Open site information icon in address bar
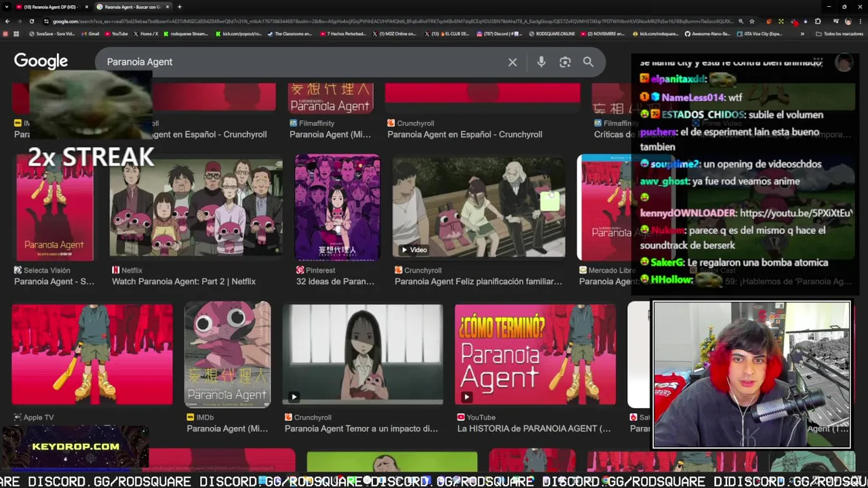 46,21
